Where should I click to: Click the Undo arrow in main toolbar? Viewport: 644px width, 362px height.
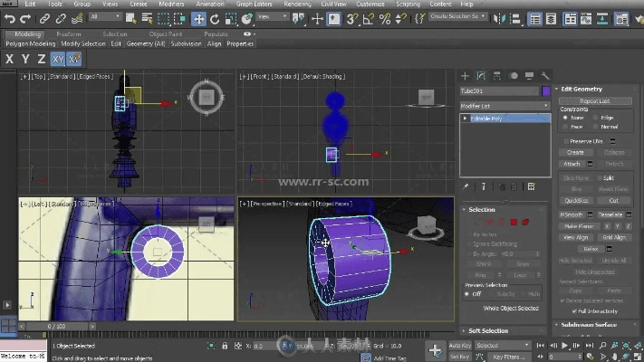(10, 19)
